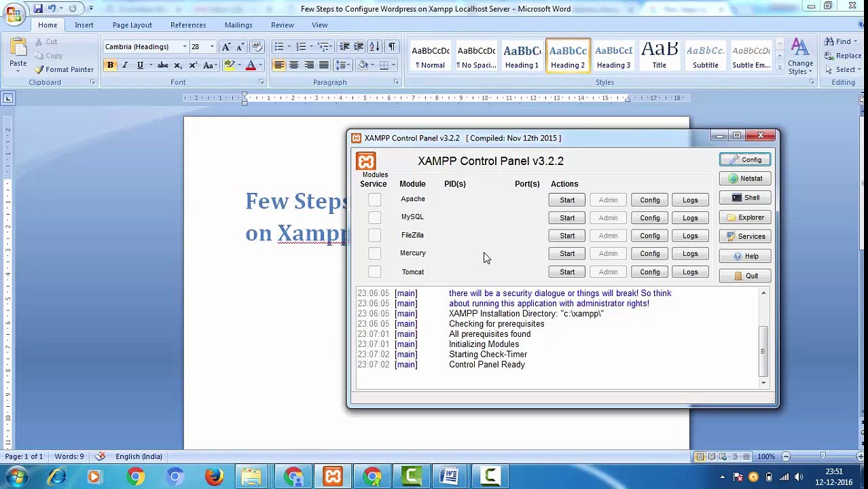Open Shell from XAMPP panel
The height and width of the screenshot is (489, 868).
[745, 198]
